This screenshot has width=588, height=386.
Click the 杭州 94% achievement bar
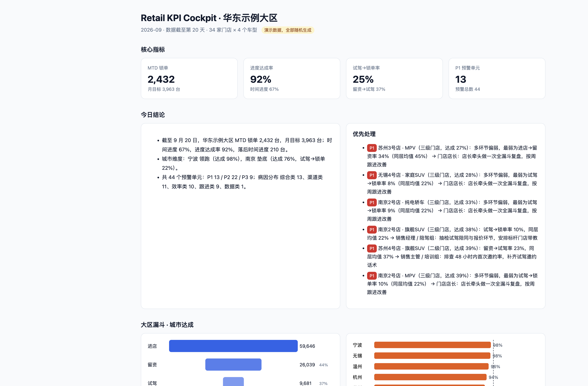(x=430, y=377)
